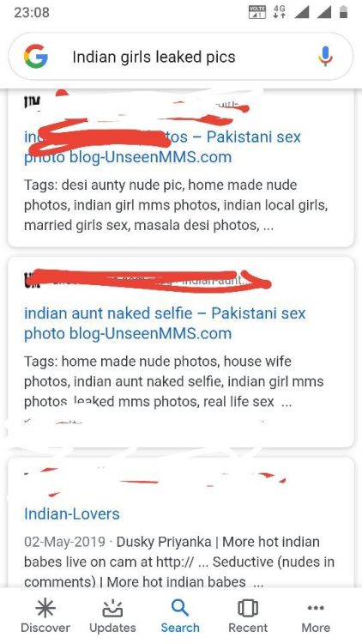Screen dimensions: 362x644
Task: Tap the 23:08 status bar clock
Action: 32,12
